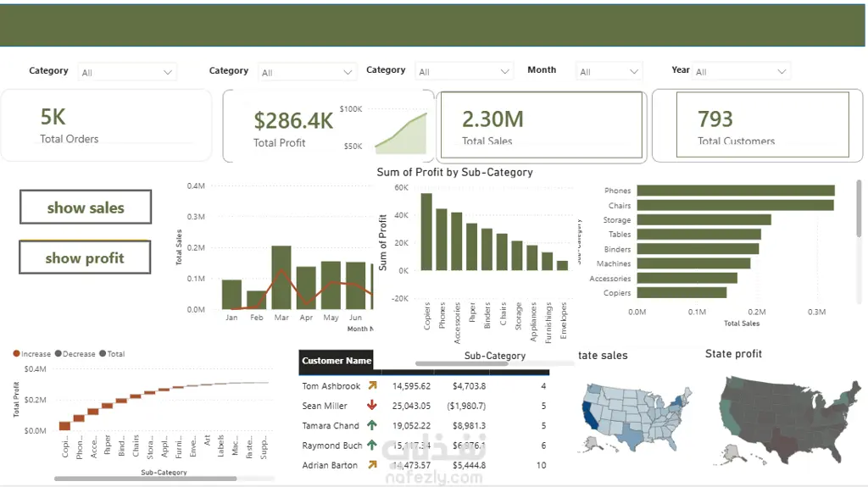This screenshot has width=868, height=487.
Task: Select the Sean Miller customer name
Action: coord(325,406)
